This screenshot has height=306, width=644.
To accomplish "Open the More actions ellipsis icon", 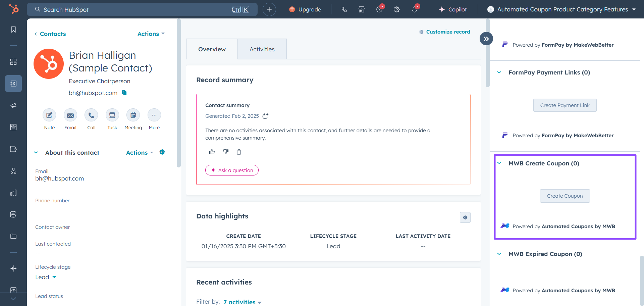I will click(x=154, y=115).
